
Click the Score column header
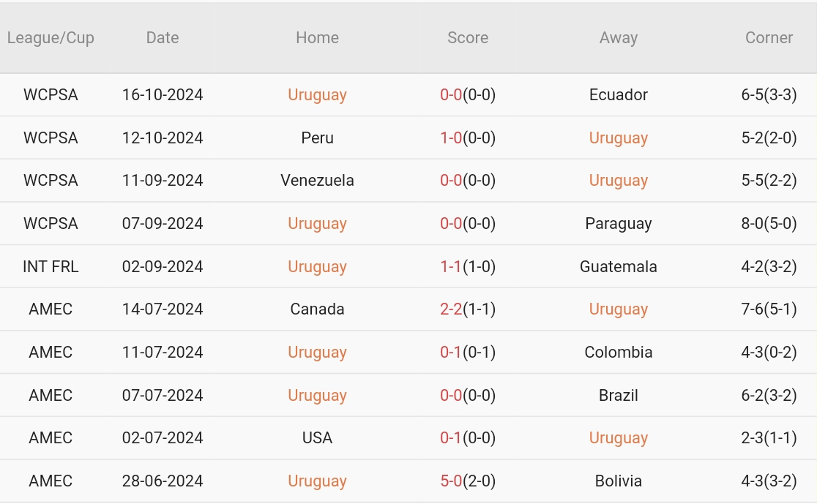tap(468, 38)
